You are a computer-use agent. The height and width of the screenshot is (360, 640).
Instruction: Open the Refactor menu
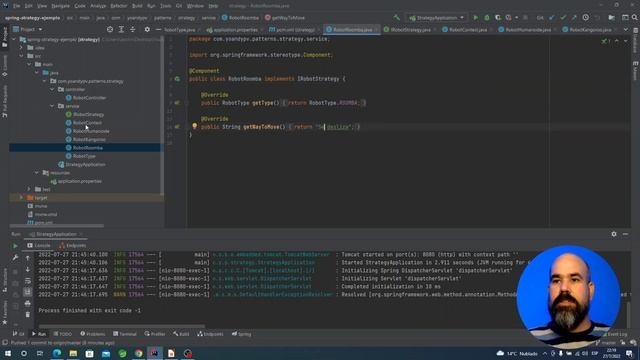tap(119, 6)
